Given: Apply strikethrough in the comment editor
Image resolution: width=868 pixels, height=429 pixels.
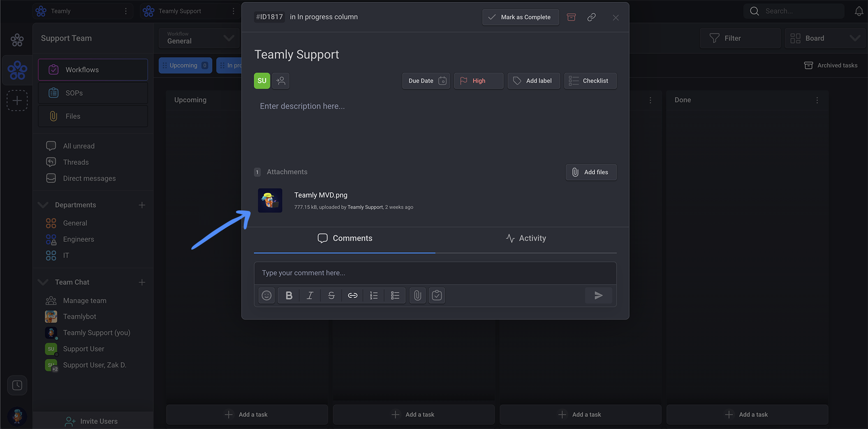Looking at the screenshot, I should [x=331, y=296].
